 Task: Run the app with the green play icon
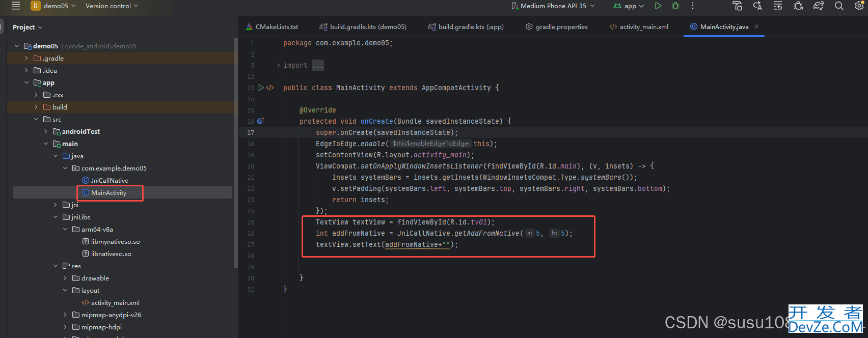point(658,6)
